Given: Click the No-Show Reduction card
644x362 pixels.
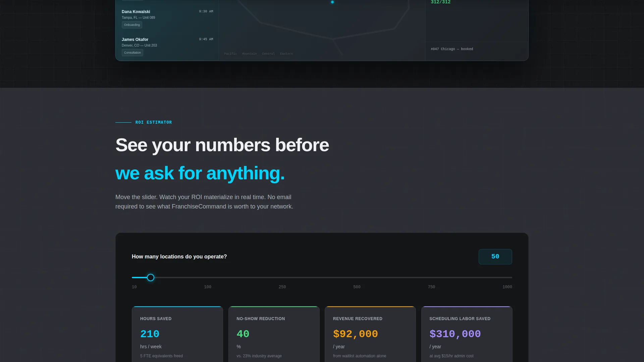Looking at the screenshot, I should [274, 334].
